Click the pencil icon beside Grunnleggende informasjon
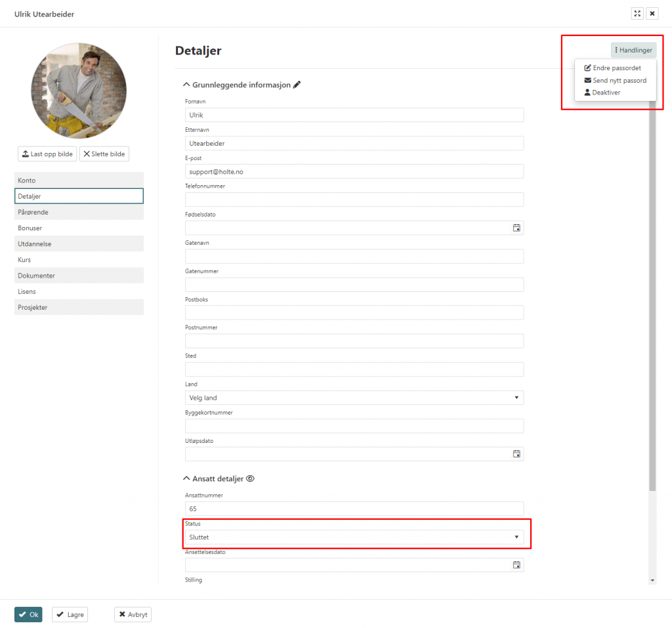 click(297, 85)
